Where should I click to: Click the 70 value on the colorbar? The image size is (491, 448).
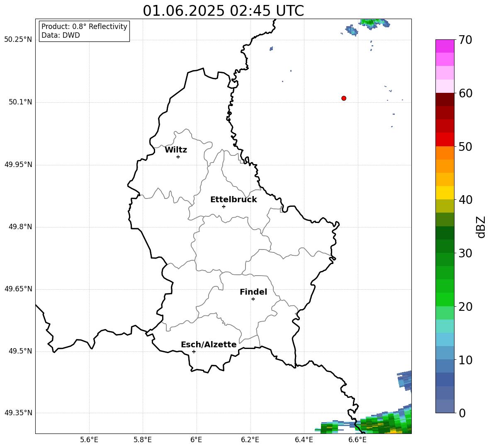click(x=465, y=40)
